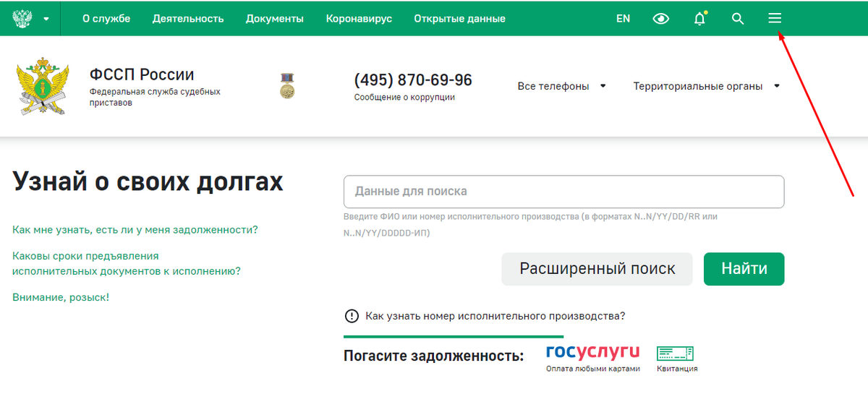Switch site language to EN
Viewport: 868px width, 394px height.
624,19
